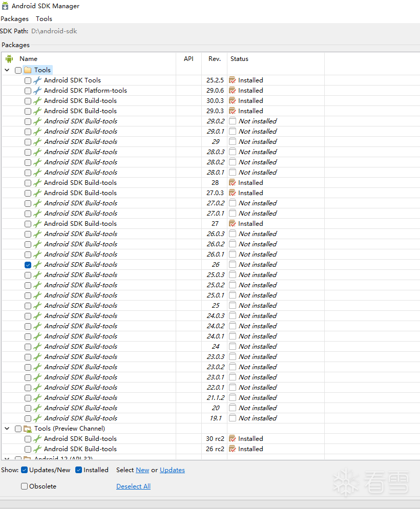The height and width of the screenshot is (509, 420).
Task: Click the Installed status icon for revision 27
Action: (233, 224)
